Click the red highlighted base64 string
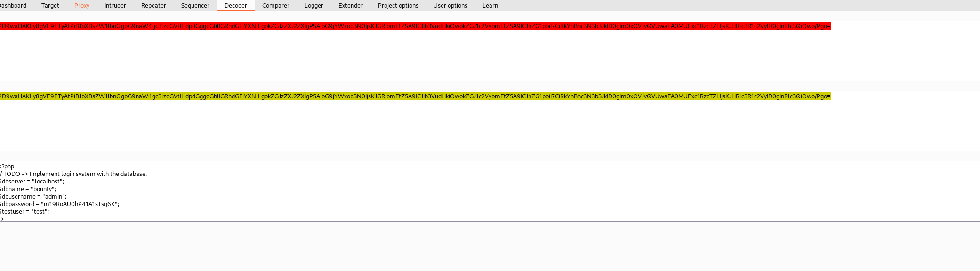Screen dimensions: 980x271 (414, 26)
